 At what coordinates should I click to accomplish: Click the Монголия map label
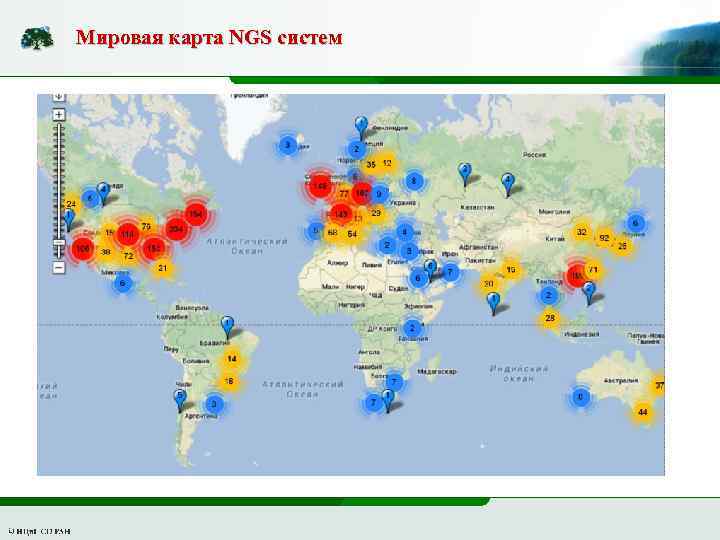tap(554, 212)
